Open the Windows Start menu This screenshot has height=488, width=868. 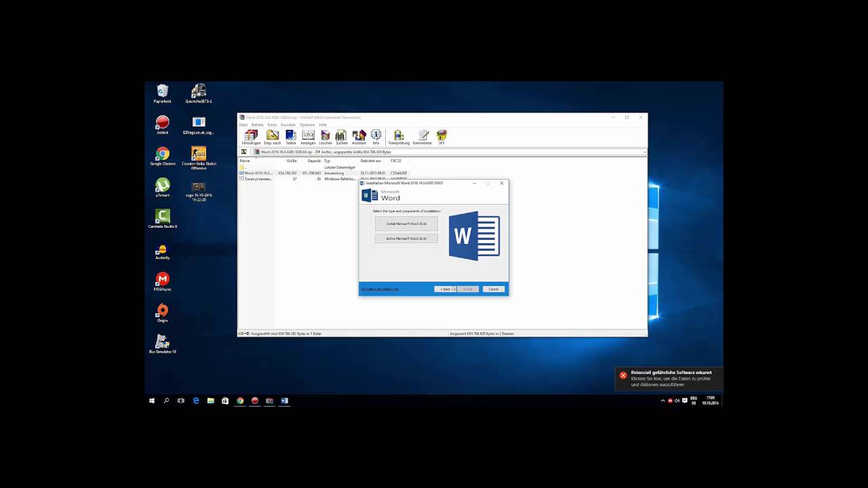coord(152,401)
